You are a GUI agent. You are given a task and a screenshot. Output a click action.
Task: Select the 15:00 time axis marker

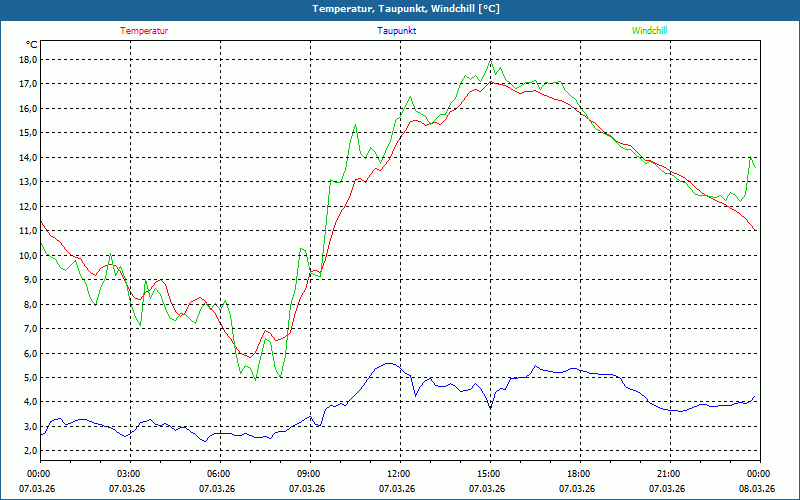(489, 474)
